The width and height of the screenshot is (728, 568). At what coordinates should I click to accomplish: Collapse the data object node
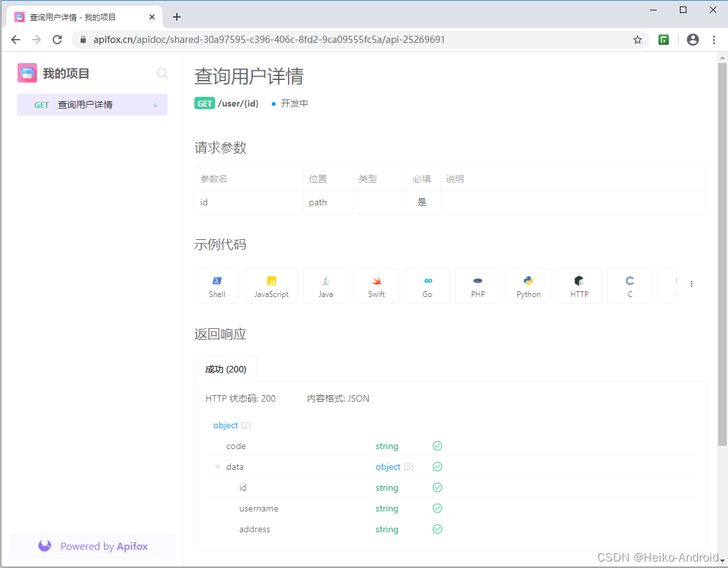[217, 467]
